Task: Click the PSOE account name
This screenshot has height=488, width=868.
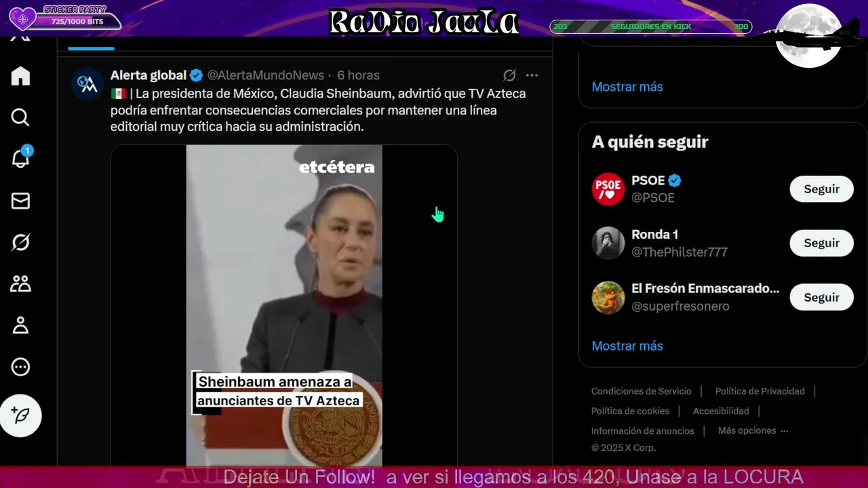Action: point(648,180)
